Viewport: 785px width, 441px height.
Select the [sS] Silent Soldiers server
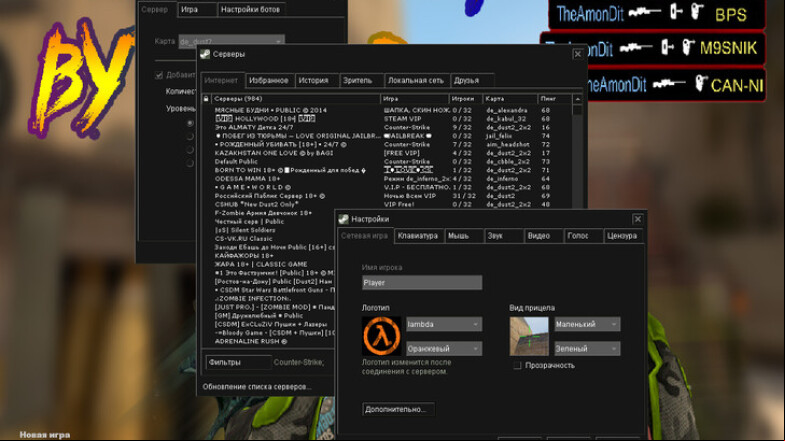tap(269, 230)
